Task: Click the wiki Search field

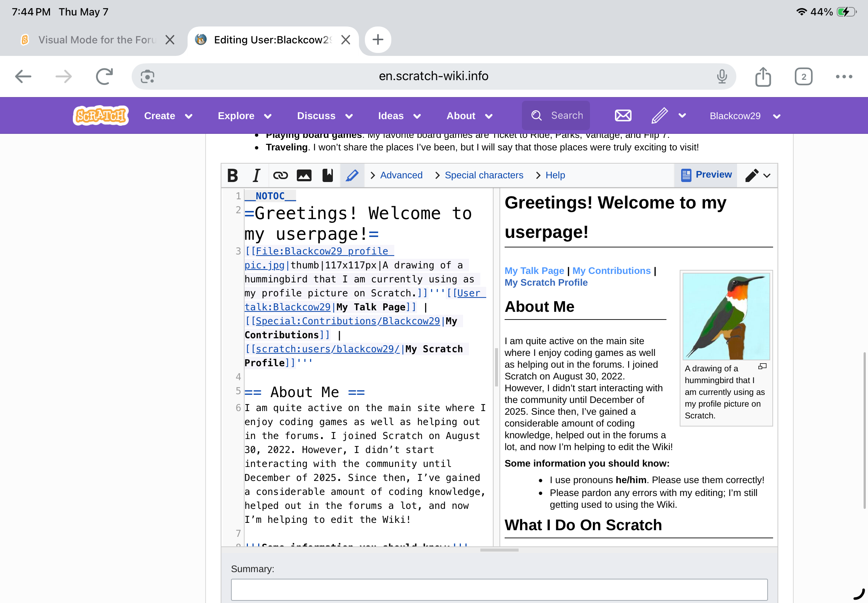Action: tap(556, 115)
